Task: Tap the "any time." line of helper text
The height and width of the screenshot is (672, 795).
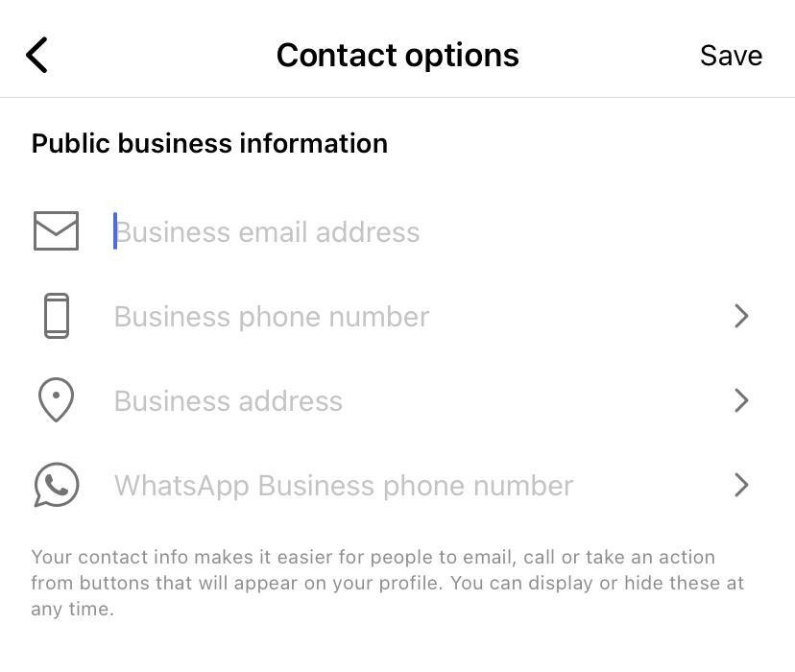Action: tap(72, 609)
